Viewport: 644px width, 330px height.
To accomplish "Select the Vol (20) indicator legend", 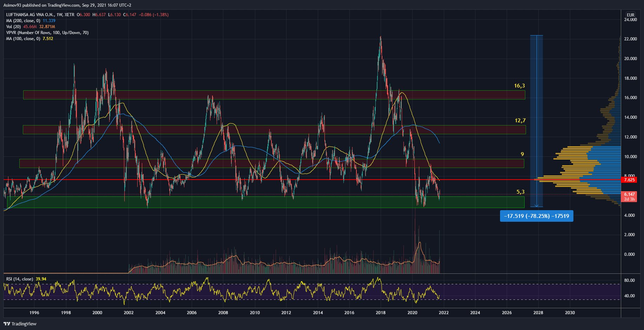I will pyautogui.click(x=13, y=27).
